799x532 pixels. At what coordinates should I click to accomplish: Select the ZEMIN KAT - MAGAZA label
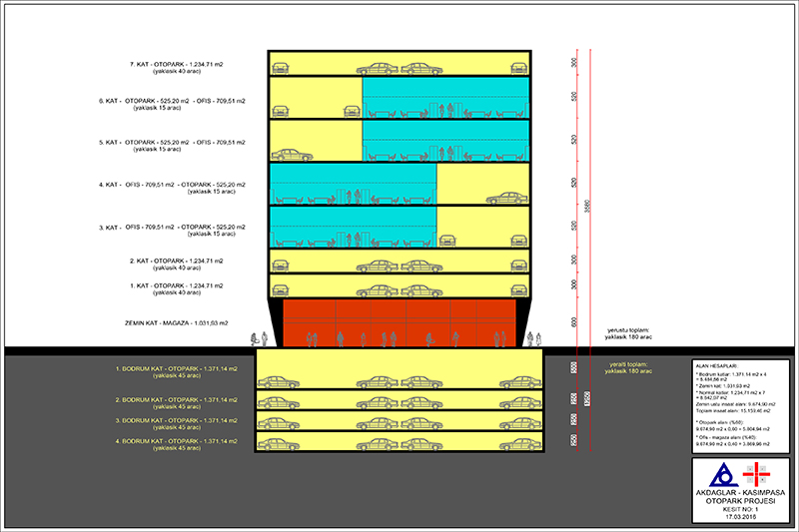[x=177, y=323]
